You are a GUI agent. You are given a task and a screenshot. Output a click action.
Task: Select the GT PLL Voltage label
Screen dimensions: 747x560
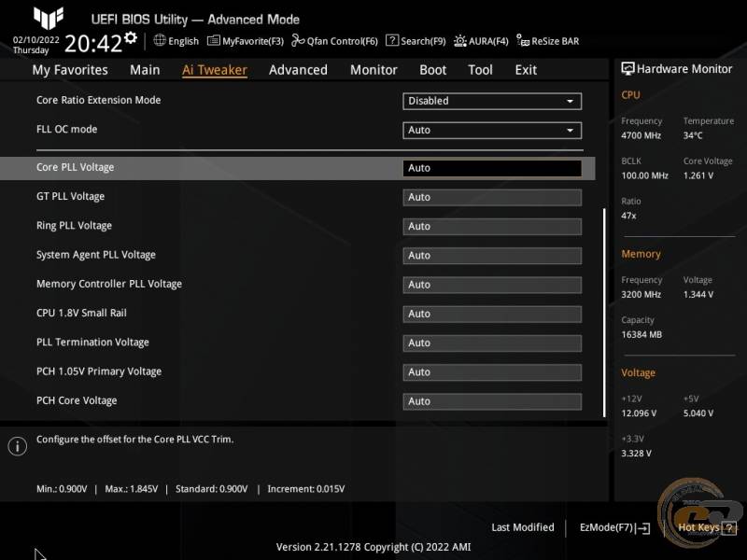click(x=71, y=197)
